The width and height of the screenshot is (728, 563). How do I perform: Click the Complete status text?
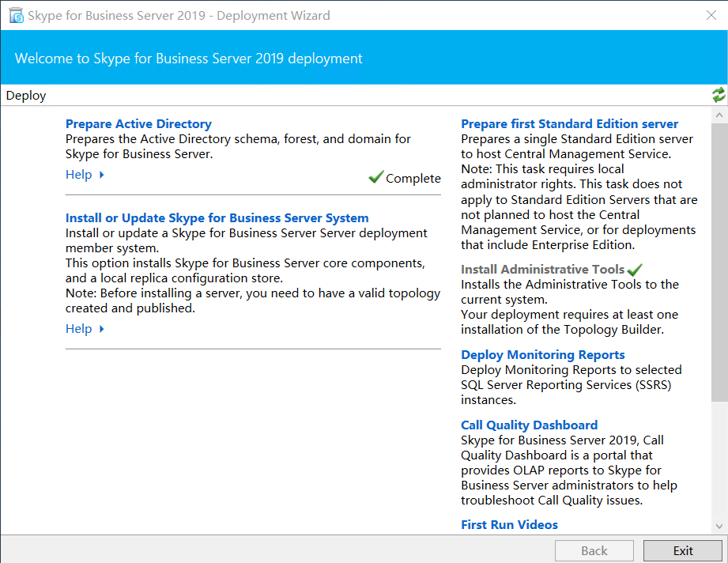[x=413, y=179]
